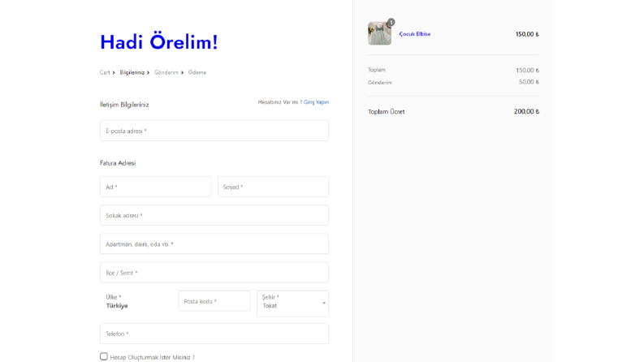Check Hesap Oluşturmak İster Misiniz box
The height and width of the screenshot is (362, 644).
[x=103, y=356]
